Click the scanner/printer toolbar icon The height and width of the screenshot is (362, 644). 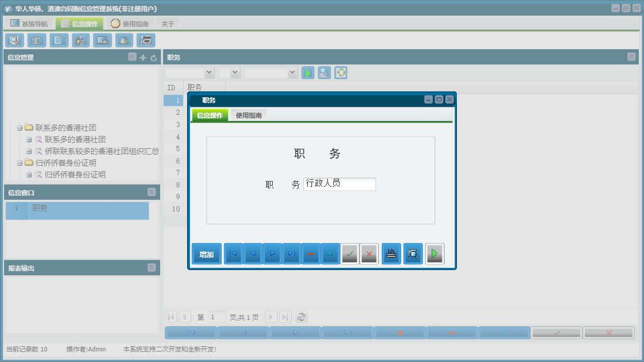point(146,40)
